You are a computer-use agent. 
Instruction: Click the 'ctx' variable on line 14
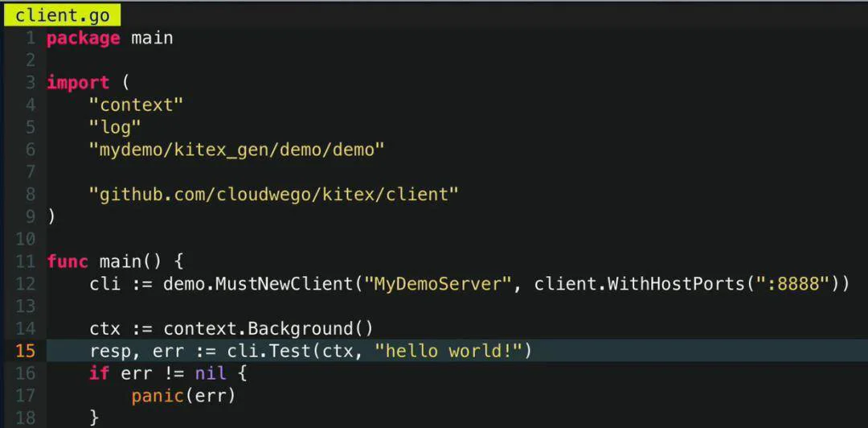click(x=104, y=329)
